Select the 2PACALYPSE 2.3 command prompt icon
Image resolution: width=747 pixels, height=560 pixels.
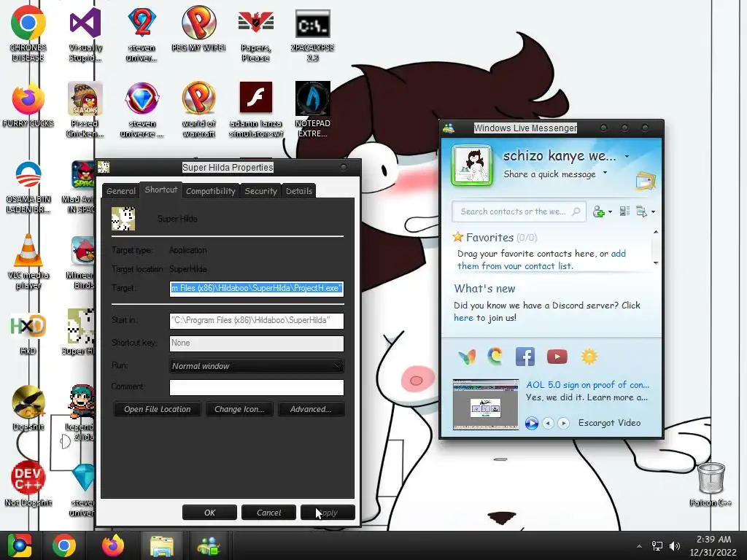point(312,34)
